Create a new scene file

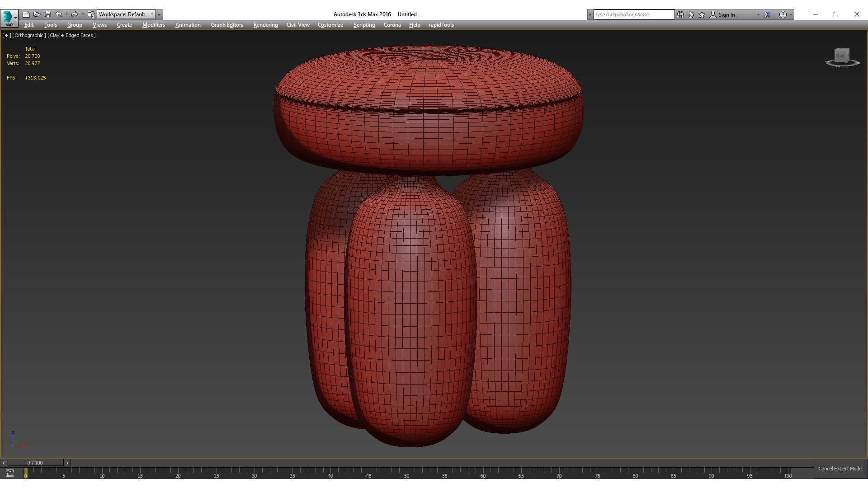(x=26, y=14)
